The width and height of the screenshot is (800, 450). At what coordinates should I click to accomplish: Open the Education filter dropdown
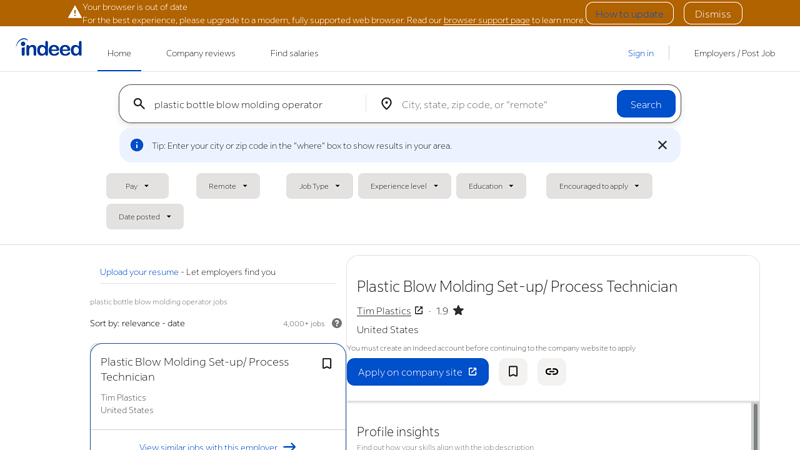pyautogui.click(x=491, y=186)
